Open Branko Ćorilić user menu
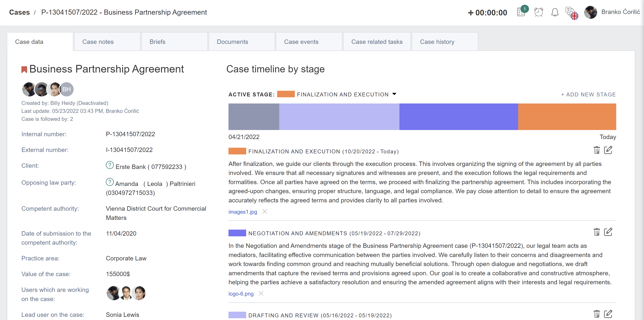Screen dimensions: 644x320 coord(620,12)
